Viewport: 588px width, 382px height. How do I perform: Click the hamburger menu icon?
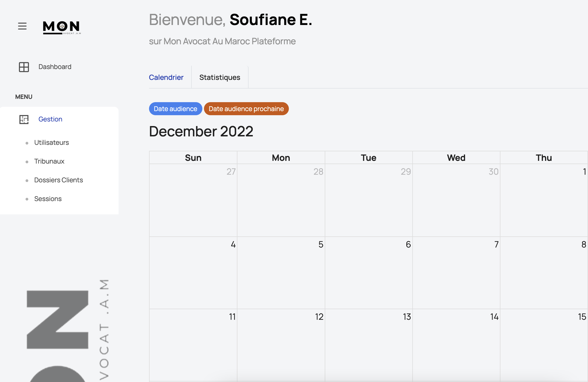(x=22, y=26)
